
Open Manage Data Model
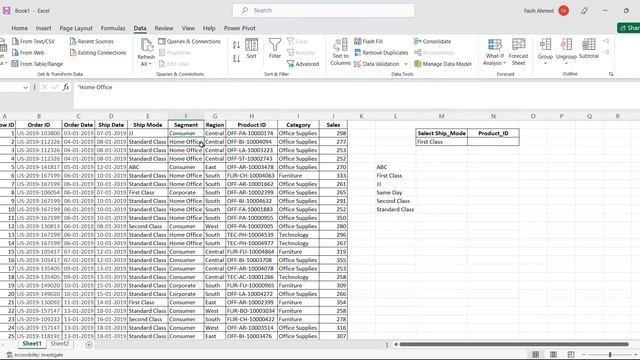[443, 64]
